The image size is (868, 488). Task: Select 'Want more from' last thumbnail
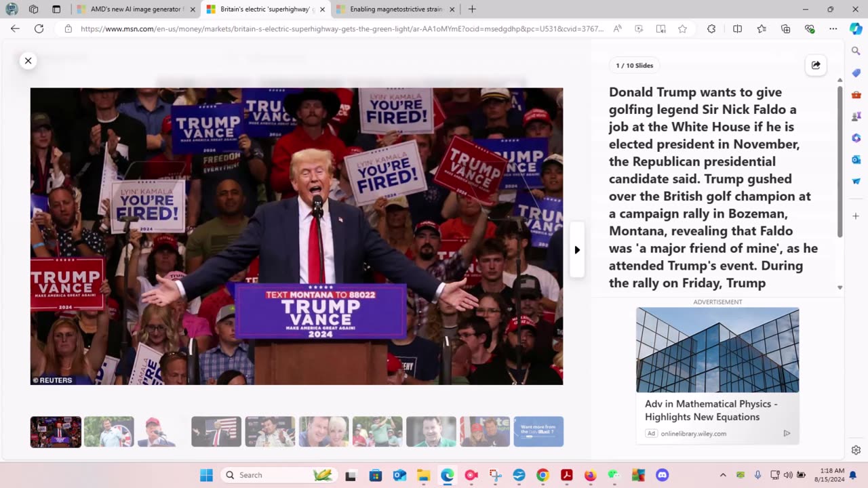[538, 432]
